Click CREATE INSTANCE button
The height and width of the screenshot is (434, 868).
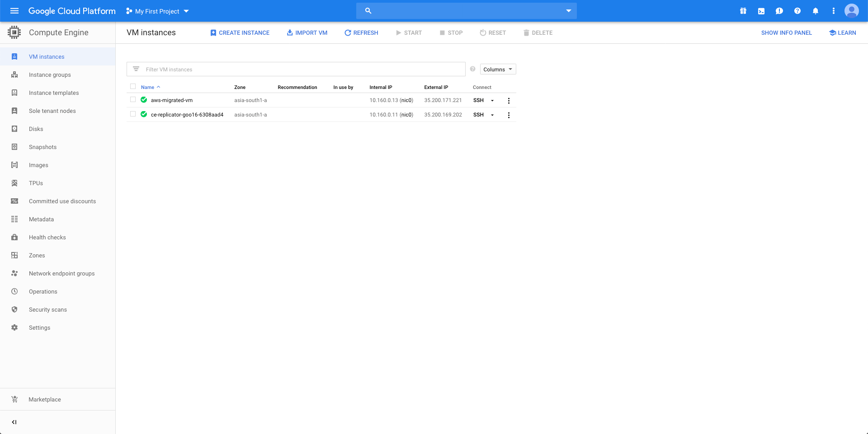pyautogui.click(x=240, y=33)
